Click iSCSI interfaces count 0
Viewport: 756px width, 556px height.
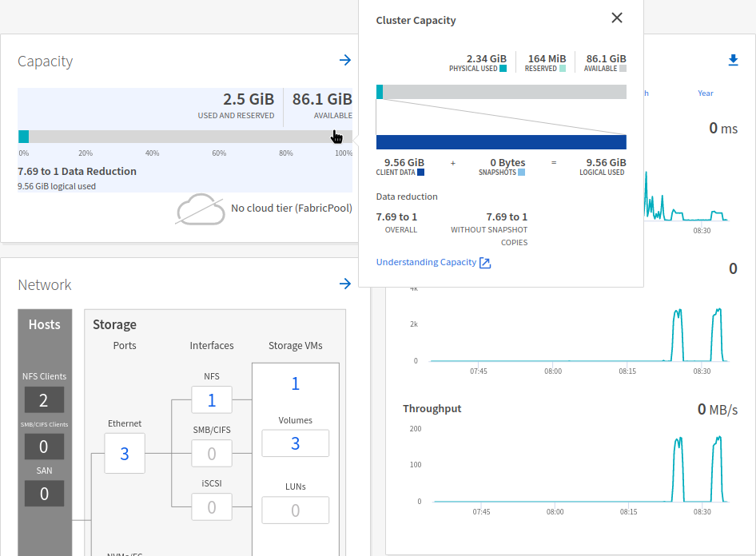(x=212, y=506)
